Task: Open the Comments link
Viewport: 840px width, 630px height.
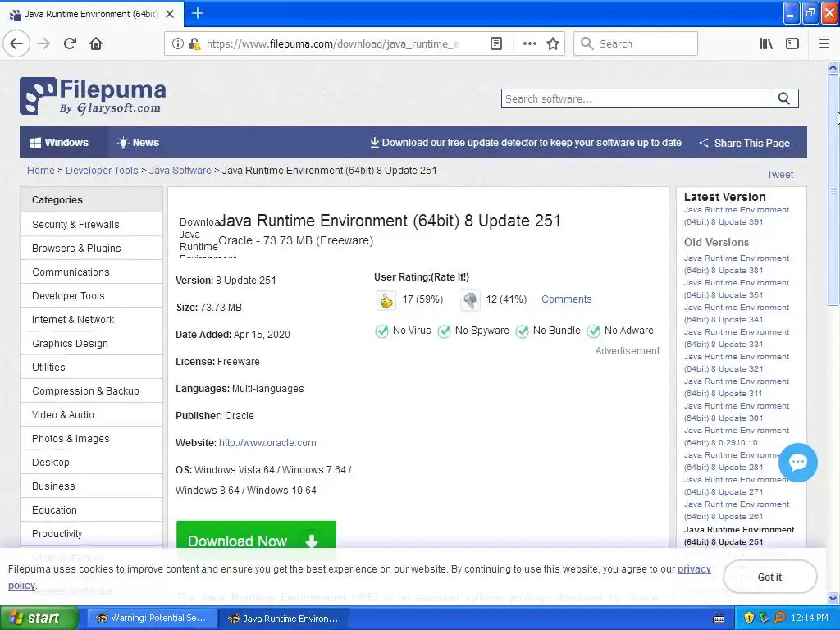Action: (x=566, y=299)
